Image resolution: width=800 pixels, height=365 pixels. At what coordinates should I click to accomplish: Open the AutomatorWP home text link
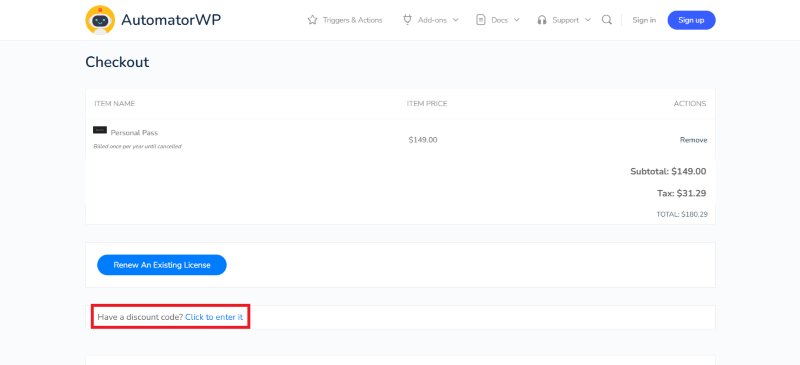pyautogui.click(x=171, y=20)
